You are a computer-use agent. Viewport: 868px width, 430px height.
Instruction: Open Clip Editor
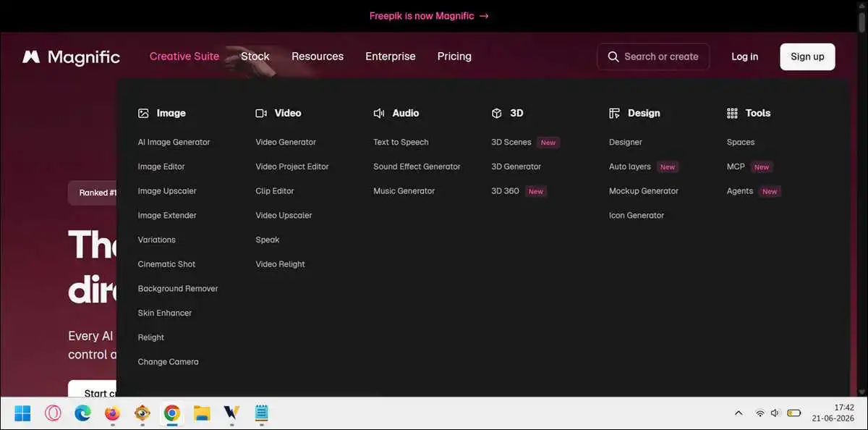pos(275,191)
